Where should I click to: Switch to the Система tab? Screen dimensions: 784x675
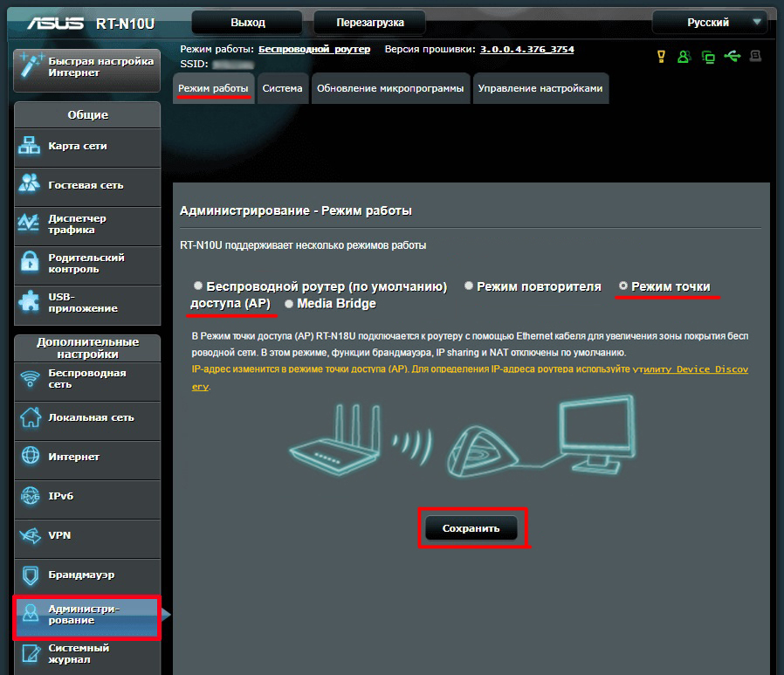click(282, 88)
